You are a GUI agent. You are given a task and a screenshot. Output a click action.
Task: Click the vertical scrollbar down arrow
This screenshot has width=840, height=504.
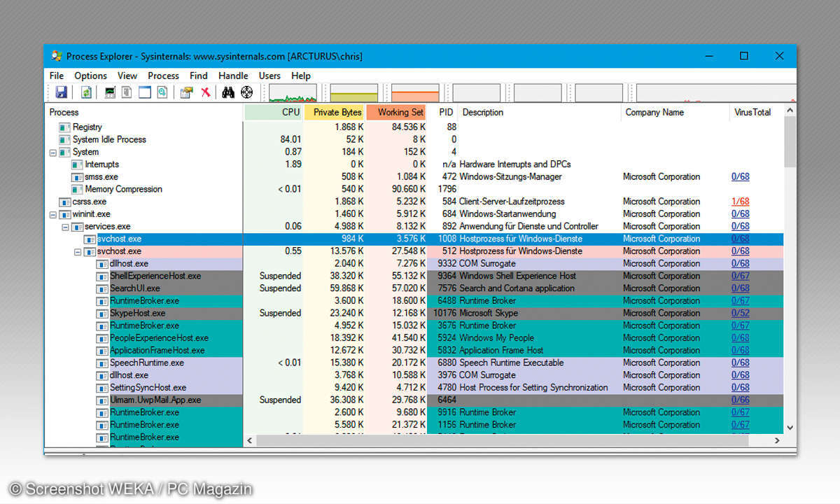pyautogui.click(x=790, y=427)
